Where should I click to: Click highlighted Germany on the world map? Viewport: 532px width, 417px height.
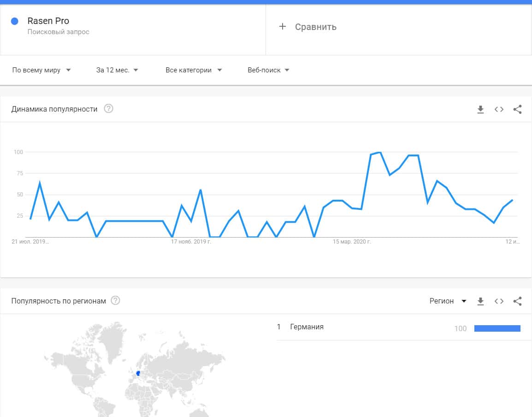138,373
